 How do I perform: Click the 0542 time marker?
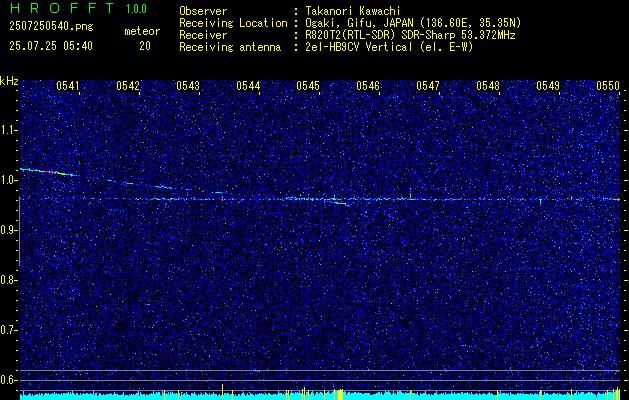[128, 85]
